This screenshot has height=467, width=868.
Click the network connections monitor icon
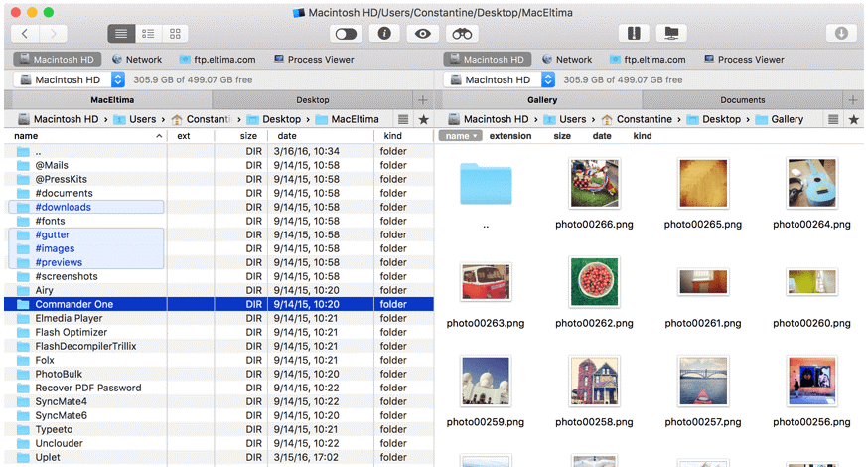click(x=672, y=34)
